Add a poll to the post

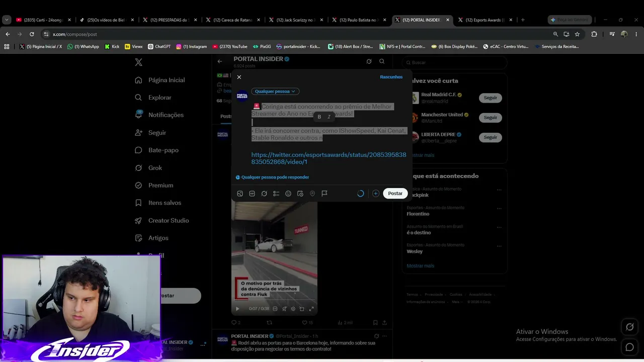[x=276, y=194]
